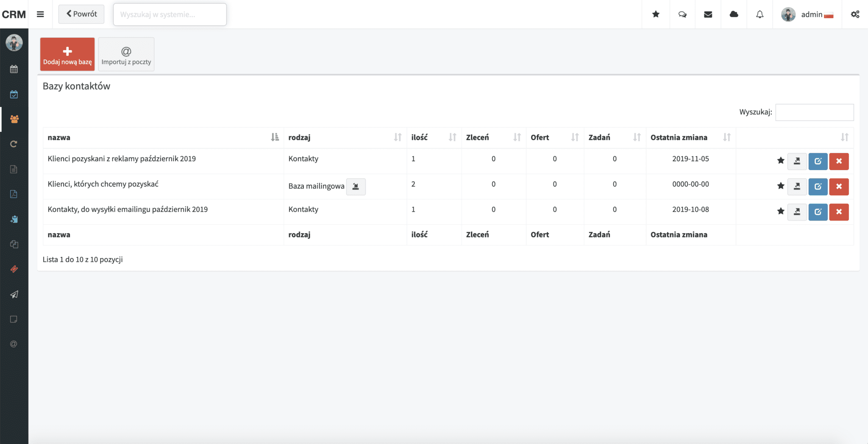
Task: Toggle favorite star for Kontakty, do wysyłki emailingu row
Action: (x=781, y=211)
